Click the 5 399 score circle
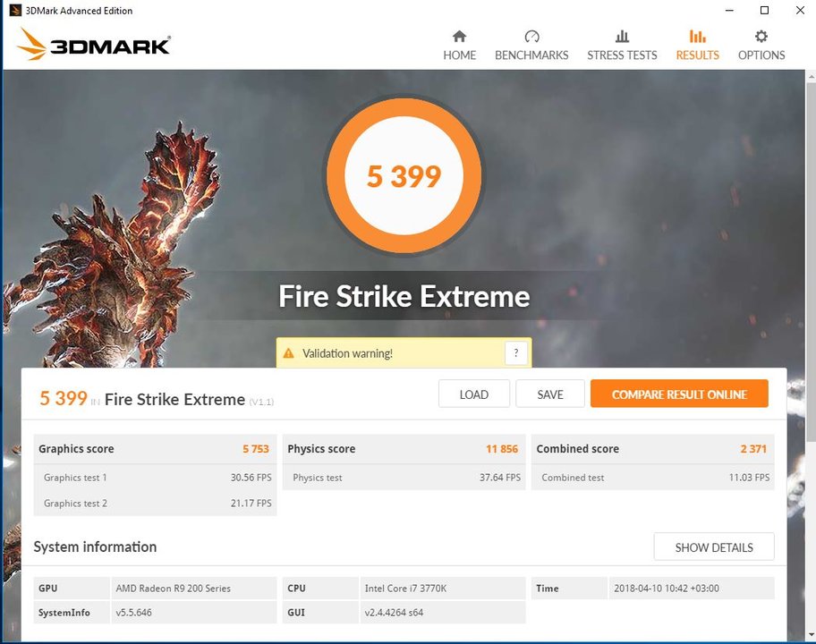816x644 pixels. [x=404, y=175]
